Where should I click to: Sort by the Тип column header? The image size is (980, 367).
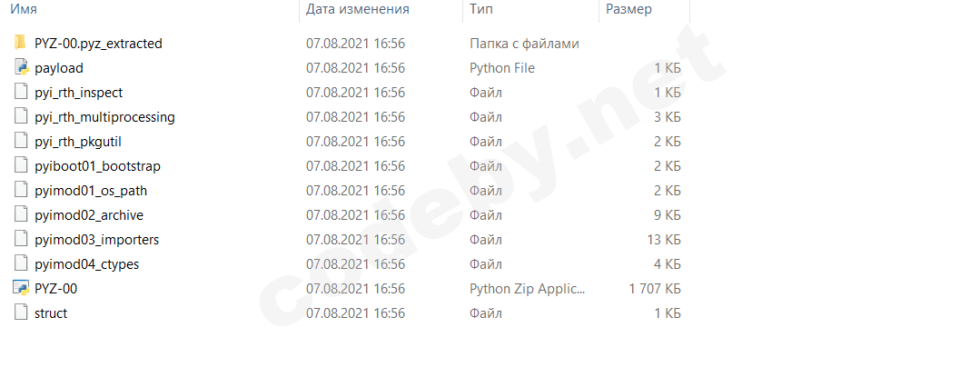(x=480, y=9)
